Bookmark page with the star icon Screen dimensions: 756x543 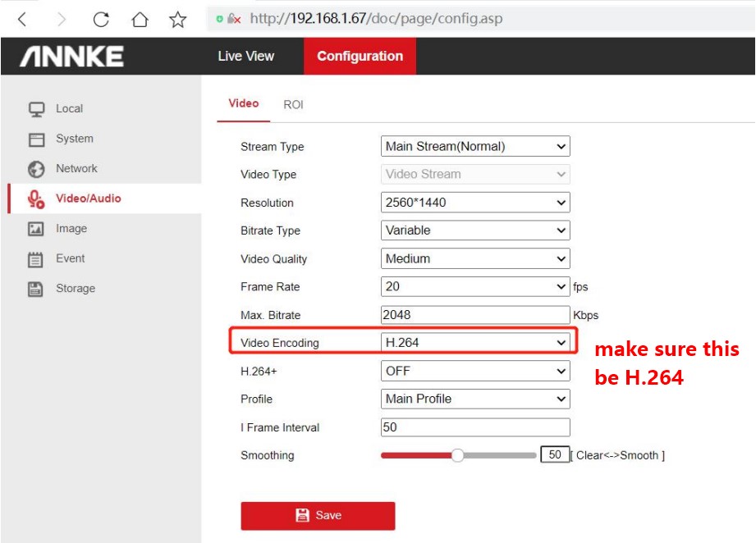pos(177,18)
